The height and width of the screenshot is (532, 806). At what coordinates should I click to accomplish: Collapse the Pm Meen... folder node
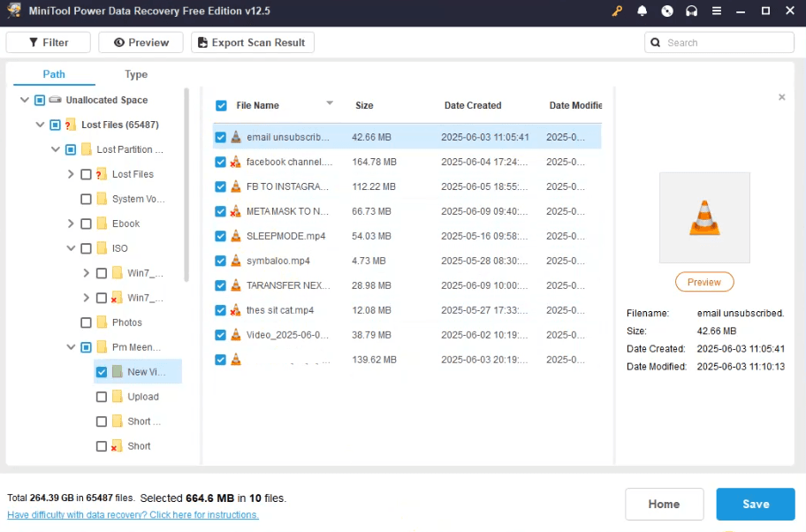click(x=71, y=347)
